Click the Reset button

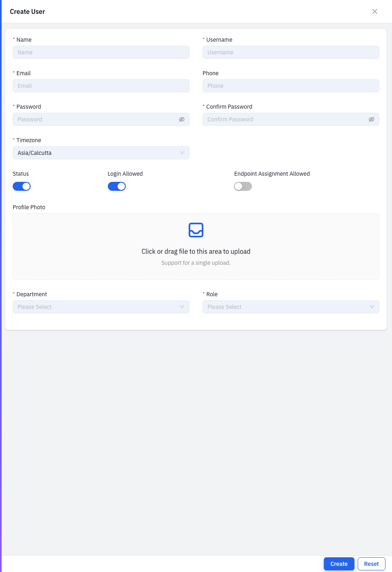[x=372, y=564]
